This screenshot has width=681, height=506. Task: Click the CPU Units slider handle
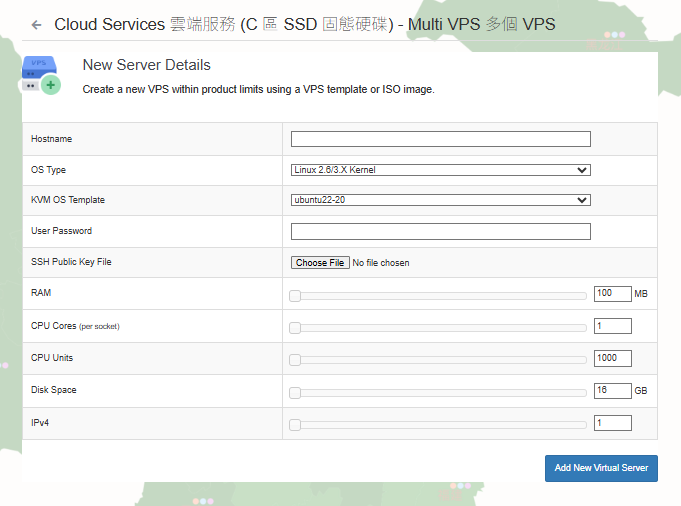pyautogui.click(x=295, y=360)
